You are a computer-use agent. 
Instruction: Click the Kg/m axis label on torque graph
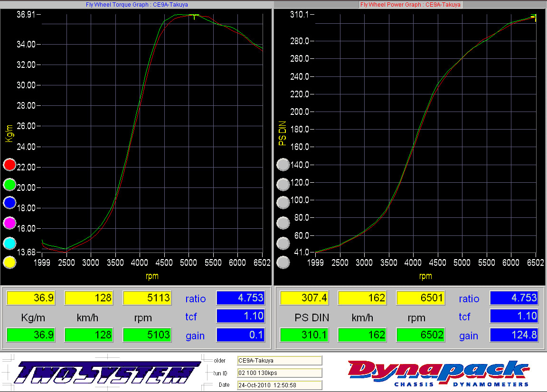tap(9, 133)
